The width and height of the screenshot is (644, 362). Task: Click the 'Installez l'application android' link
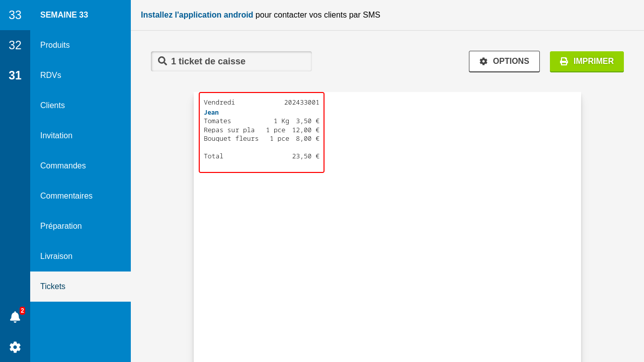197,15
